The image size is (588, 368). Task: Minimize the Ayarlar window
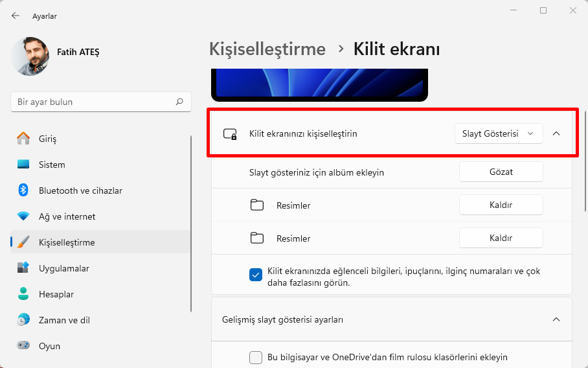point(514,10)
